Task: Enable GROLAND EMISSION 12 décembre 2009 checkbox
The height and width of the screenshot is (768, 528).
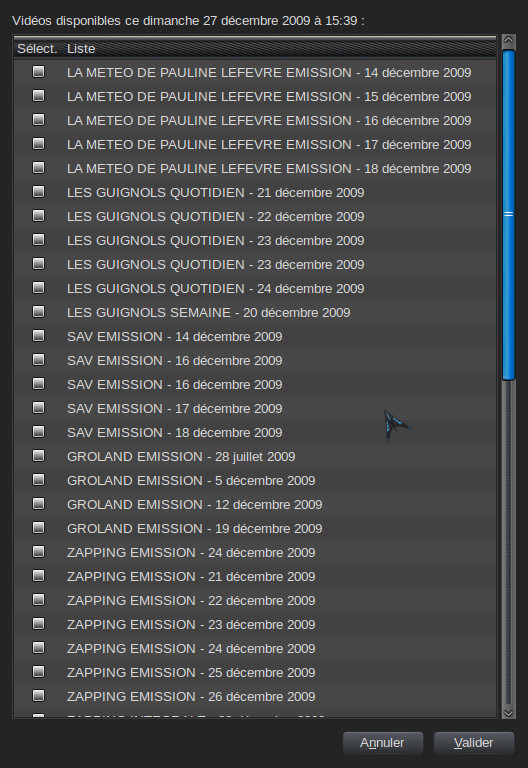Action: [x=38, y=504]
